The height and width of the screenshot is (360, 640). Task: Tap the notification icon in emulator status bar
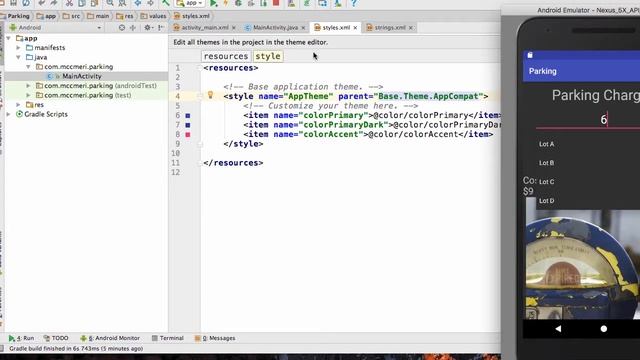click(x=530, y=55)
